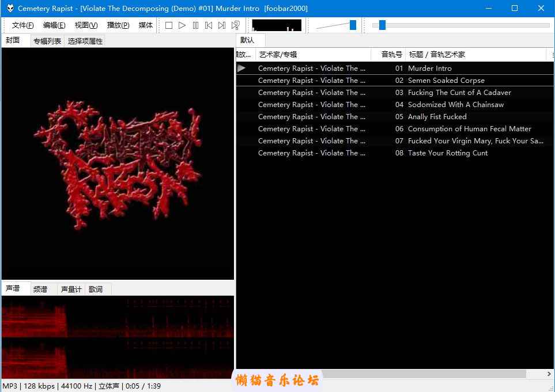Sort by the 标题 / 音轨艺术家 column header
Screen dimensions: 555x392
coord(476,55)
